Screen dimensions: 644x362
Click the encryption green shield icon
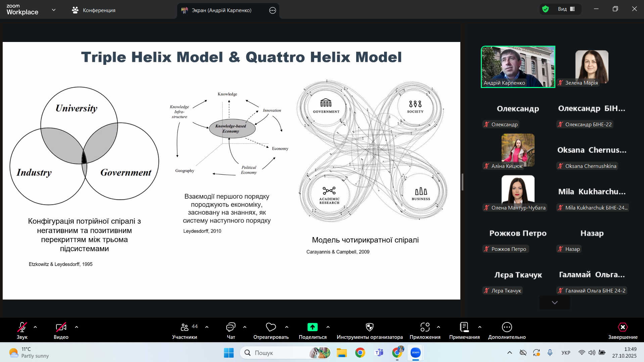point(546,9)
